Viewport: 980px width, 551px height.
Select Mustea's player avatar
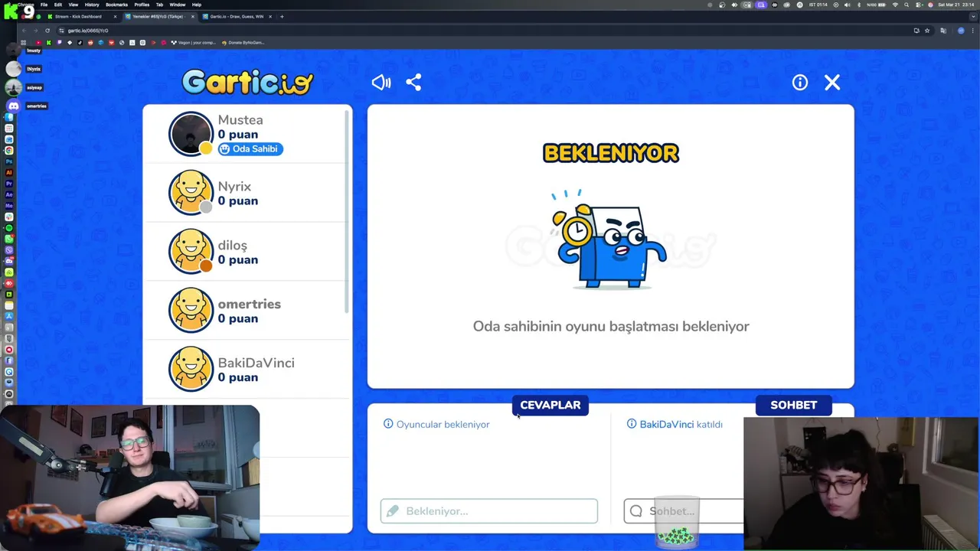[x=191, y=134]
